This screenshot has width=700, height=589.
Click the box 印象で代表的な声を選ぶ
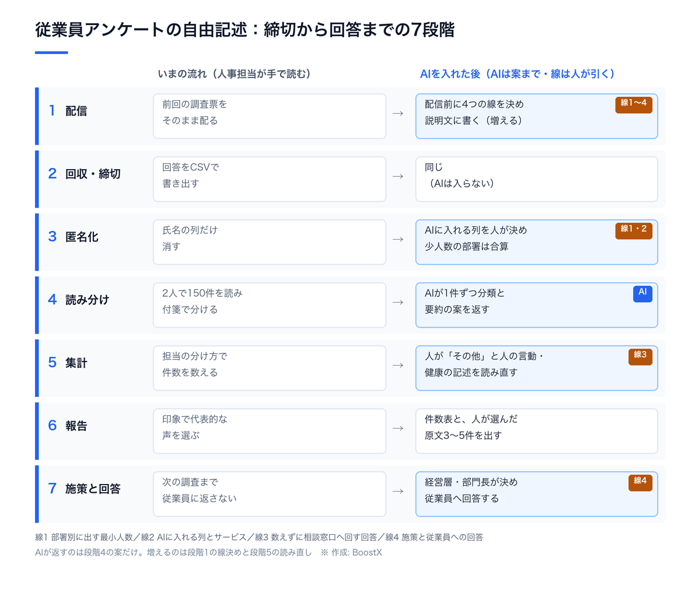(269, 431)
